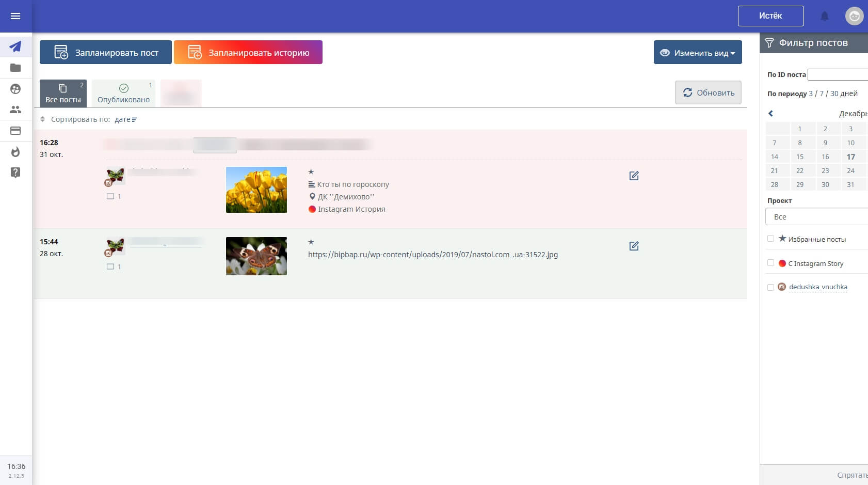
Task: Toggle Избранные посты checkbox
Action: tap(771, 239)
